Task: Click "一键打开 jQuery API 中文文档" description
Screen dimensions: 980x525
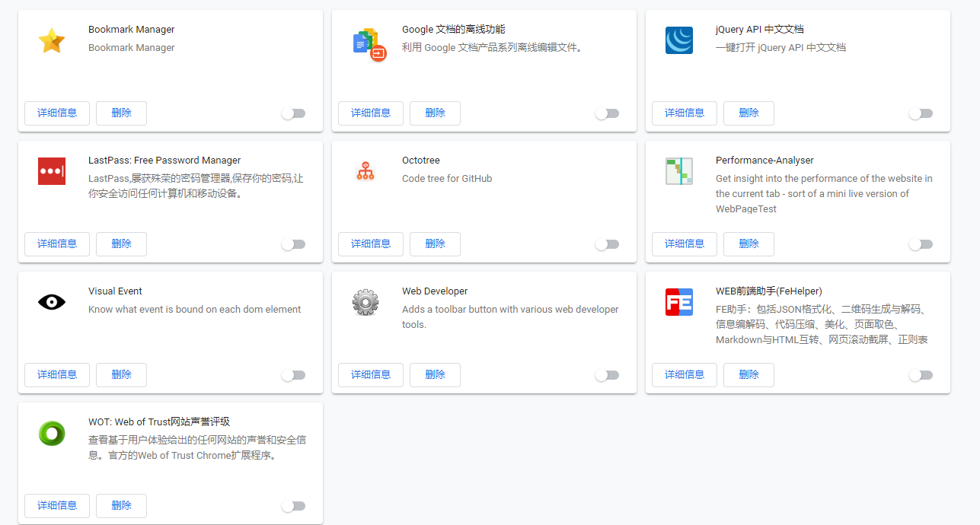Action: tap(780, 48)
